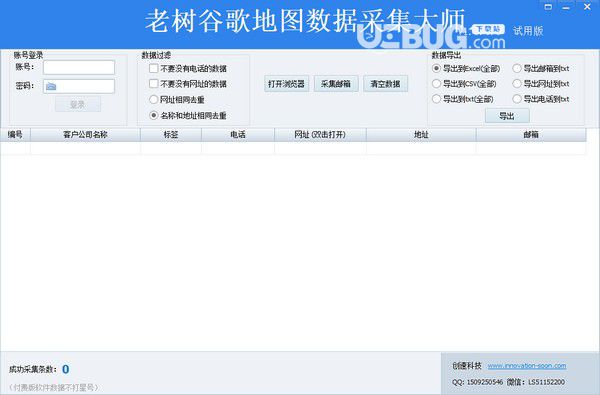Viewport: 600px width, 395px height.
Task: Open the innovation-soon.com website link
Action: point(527,366)
